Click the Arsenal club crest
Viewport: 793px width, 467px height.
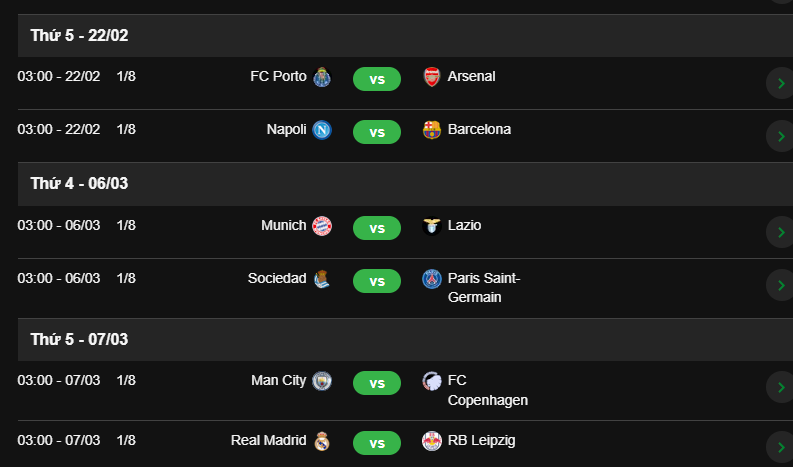[x=431, y=77]
